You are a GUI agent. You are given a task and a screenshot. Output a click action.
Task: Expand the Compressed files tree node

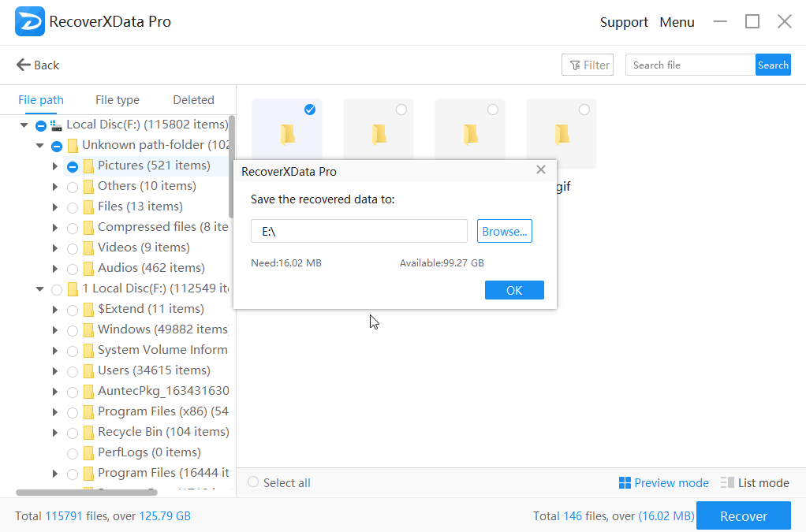55,228
